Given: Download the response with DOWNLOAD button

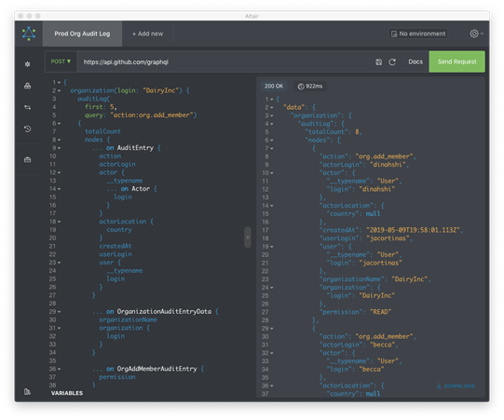Looking at the screenshot, I should 456,386.
